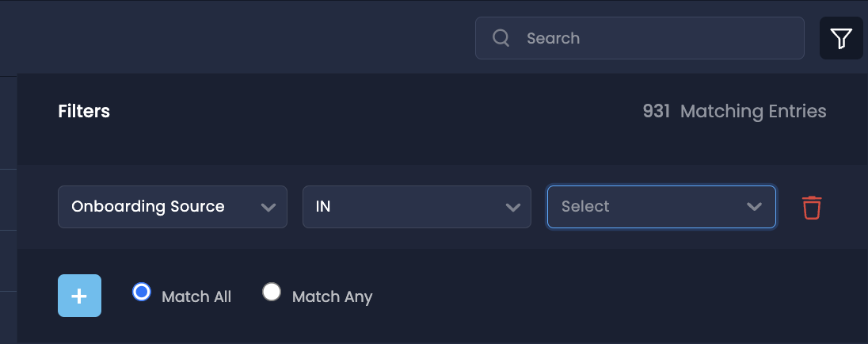Click the Search placeholder text

[x=554, y=38]
